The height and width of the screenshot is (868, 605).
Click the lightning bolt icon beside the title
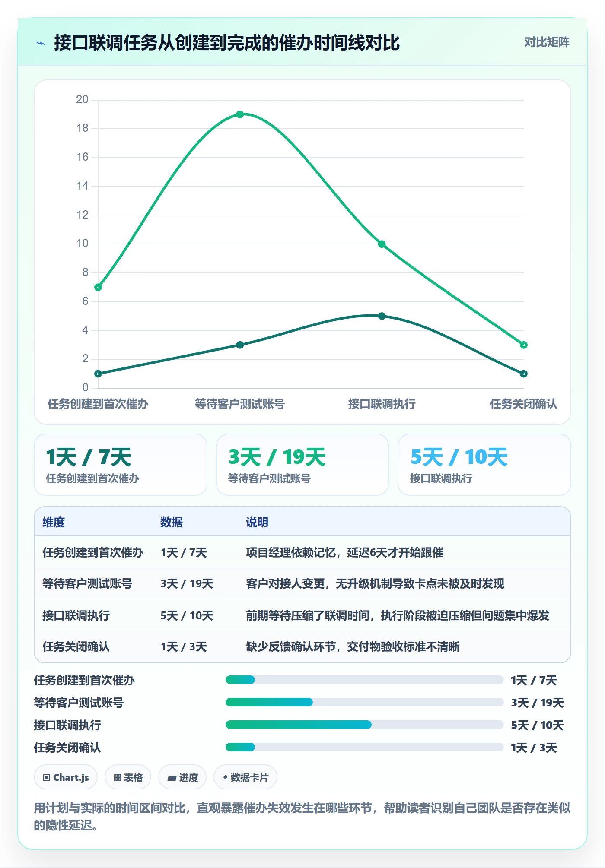click(41, 43)
